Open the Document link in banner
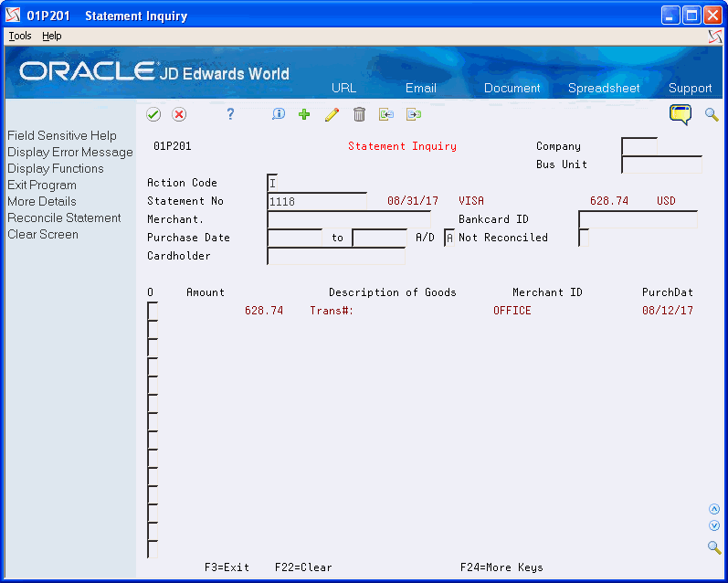Screen dimensions: 728x583 point(512,88)
